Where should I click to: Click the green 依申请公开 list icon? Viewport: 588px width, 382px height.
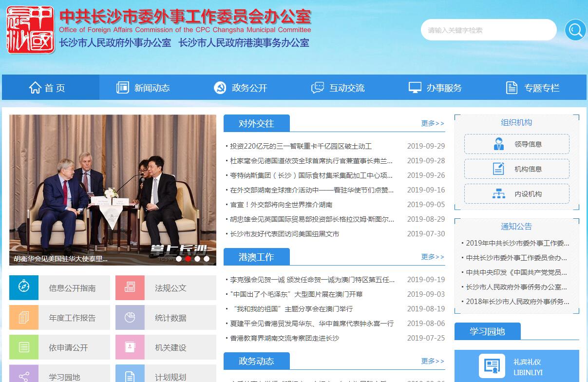click(x=23, y=347)
